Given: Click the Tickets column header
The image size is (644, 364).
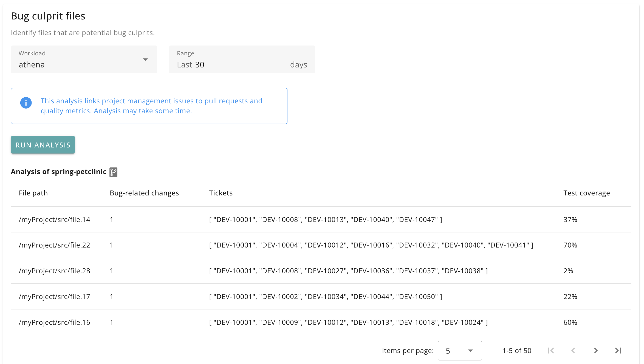Looking at the screenshot, I should pos(221,193).
